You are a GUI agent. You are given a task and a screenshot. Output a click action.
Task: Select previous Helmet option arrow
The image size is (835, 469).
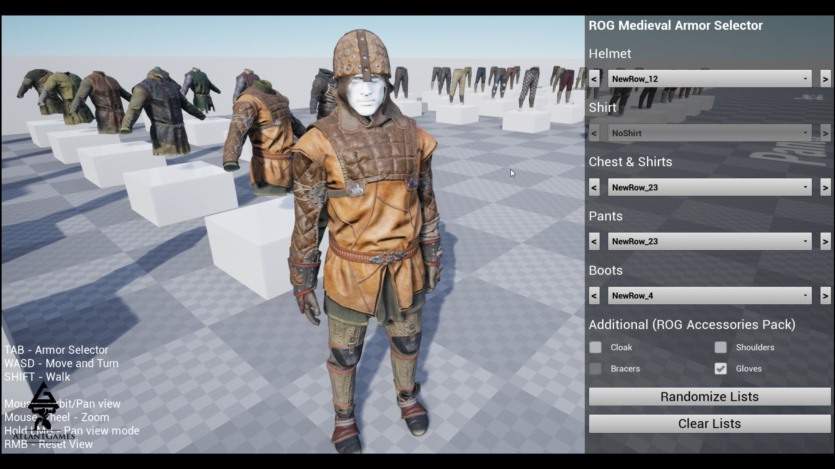(x=594, y=79)
